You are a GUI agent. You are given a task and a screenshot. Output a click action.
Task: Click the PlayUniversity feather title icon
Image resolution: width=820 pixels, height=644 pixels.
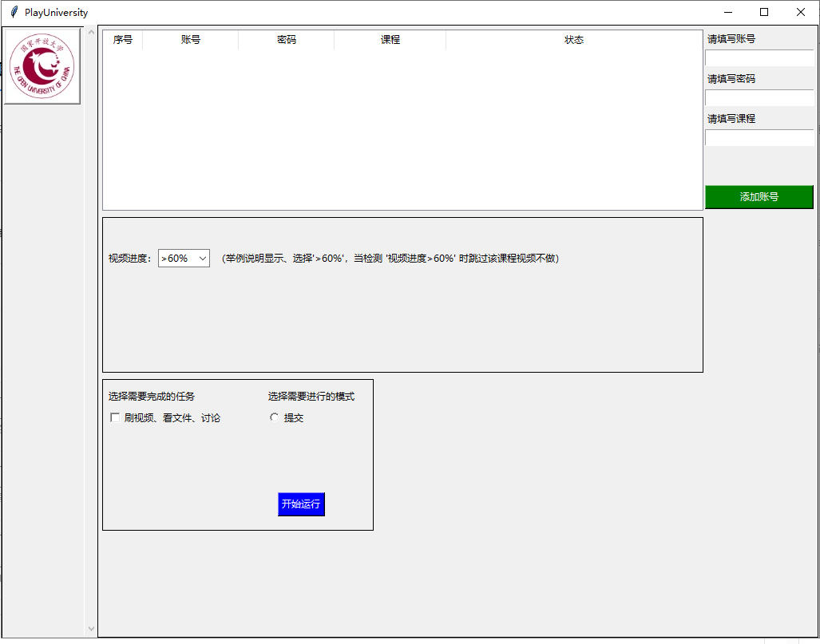click(x=14, y=12)
